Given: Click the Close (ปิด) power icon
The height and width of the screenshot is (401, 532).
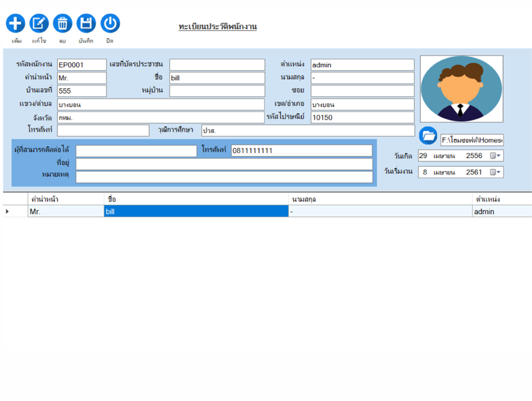Looking at the screenshot, I should click(110, 24).
